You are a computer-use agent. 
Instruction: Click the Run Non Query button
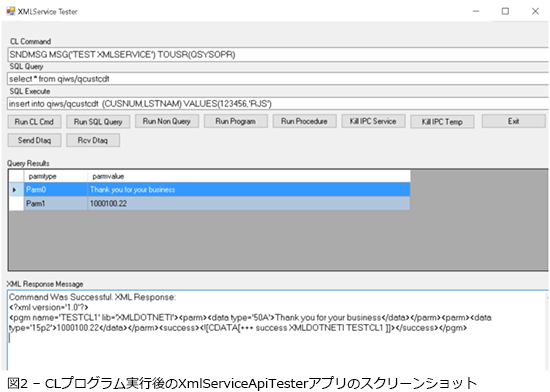167,121
